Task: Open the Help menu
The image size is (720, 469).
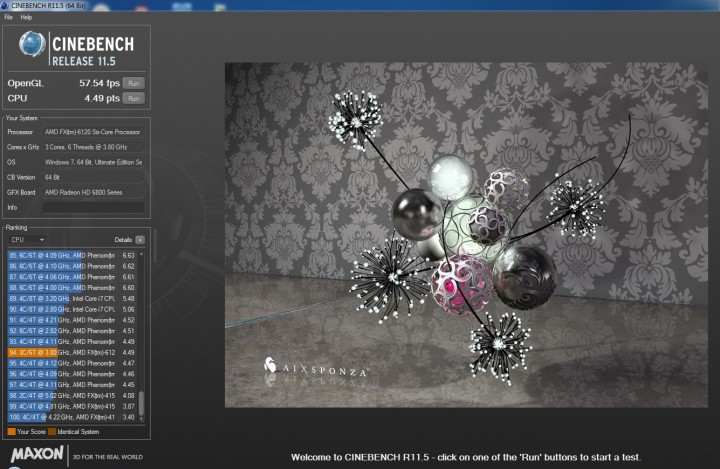Action: pos(26,17)
